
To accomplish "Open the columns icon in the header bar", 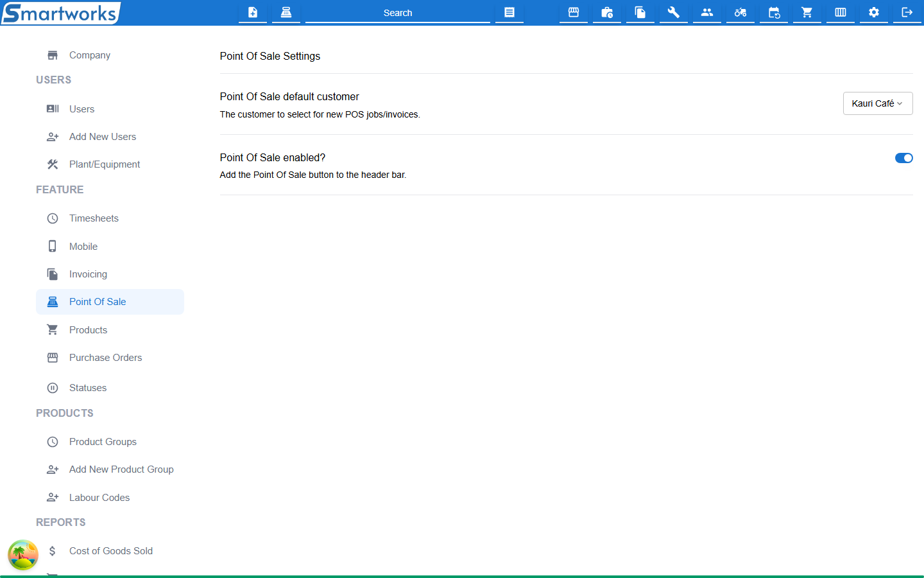I will pos(841,12).
